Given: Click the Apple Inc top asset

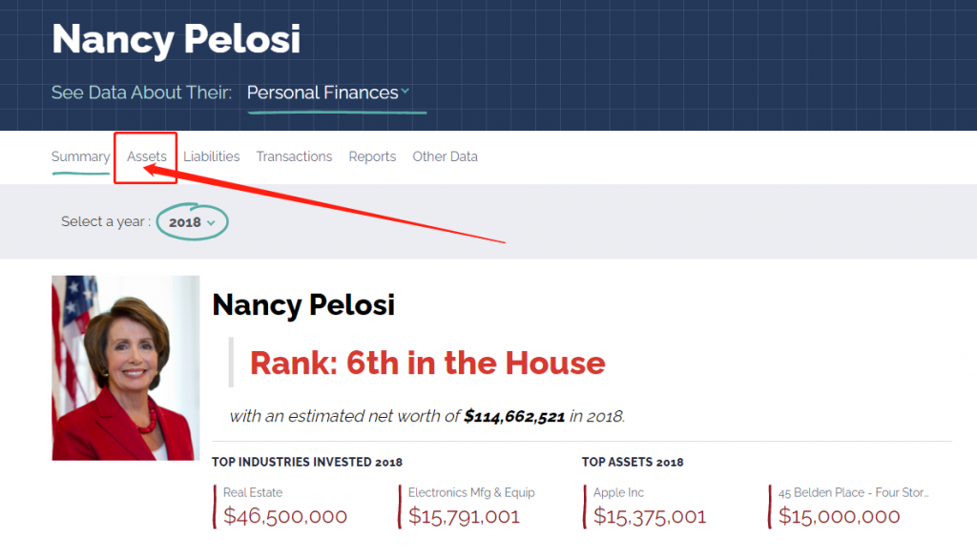Looking at the screenshot, I should [x=618, y=492].
